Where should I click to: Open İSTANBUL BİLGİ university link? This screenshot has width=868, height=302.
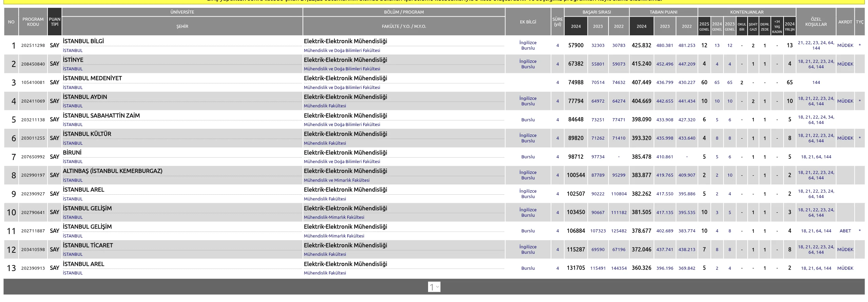pyautogui.click(x=83, y=41)
